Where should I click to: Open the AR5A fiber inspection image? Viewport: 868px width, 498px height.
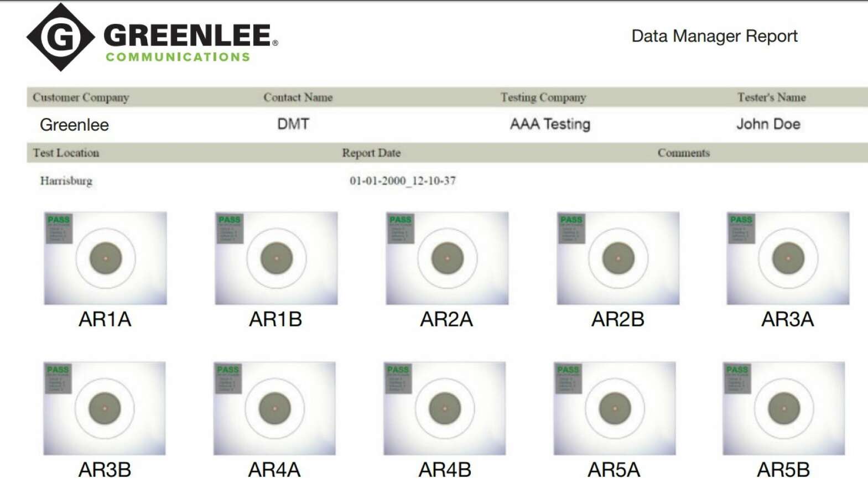(615, 408)
